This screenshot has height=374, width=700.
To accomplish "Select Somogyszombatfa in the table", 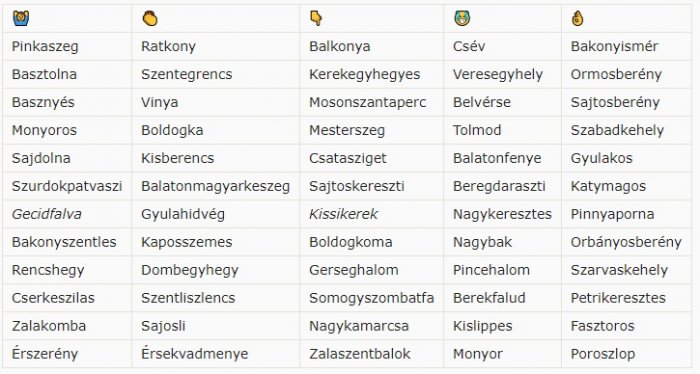I will click(x=371, y=298).
